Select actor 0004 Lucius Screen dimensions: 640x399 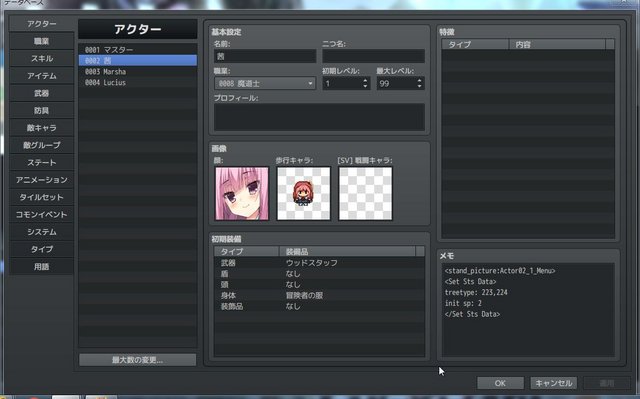coord(138,82)
